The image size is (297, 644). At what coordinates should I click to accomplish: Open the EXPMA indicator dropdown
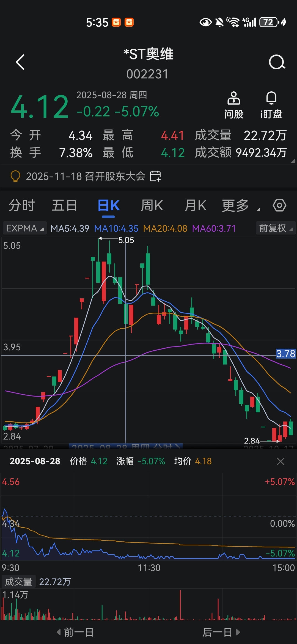[x=25, y=228]
